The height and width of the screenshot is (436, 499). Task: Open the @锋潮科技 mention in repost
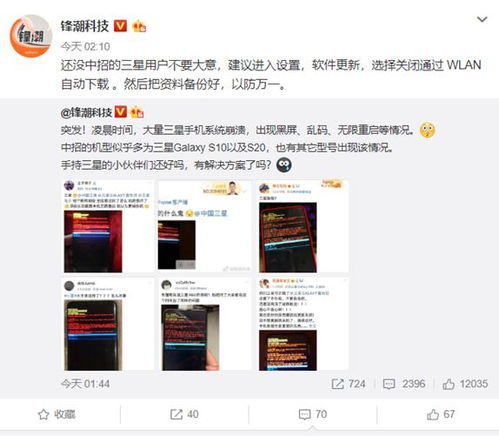[86, 113]
